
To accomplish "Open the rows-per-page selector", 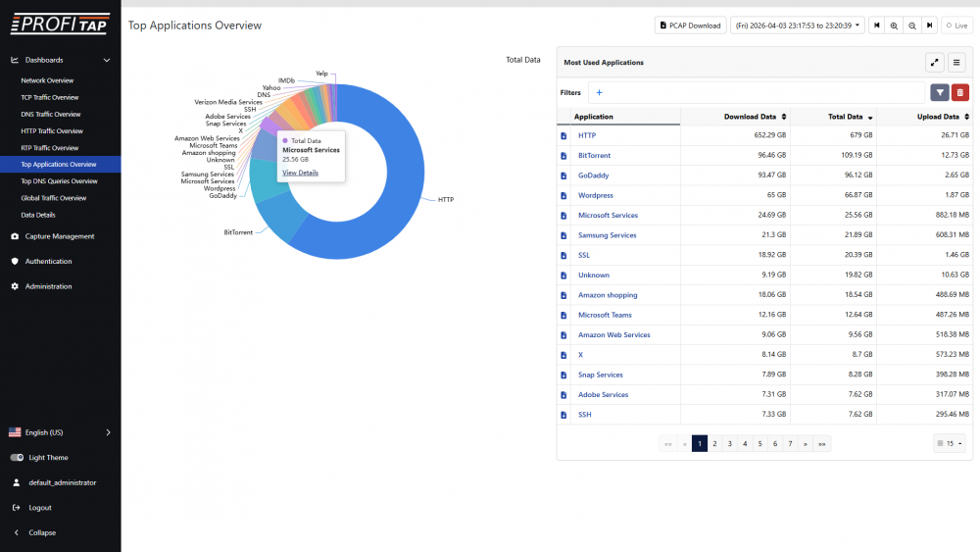I will 950,443.
